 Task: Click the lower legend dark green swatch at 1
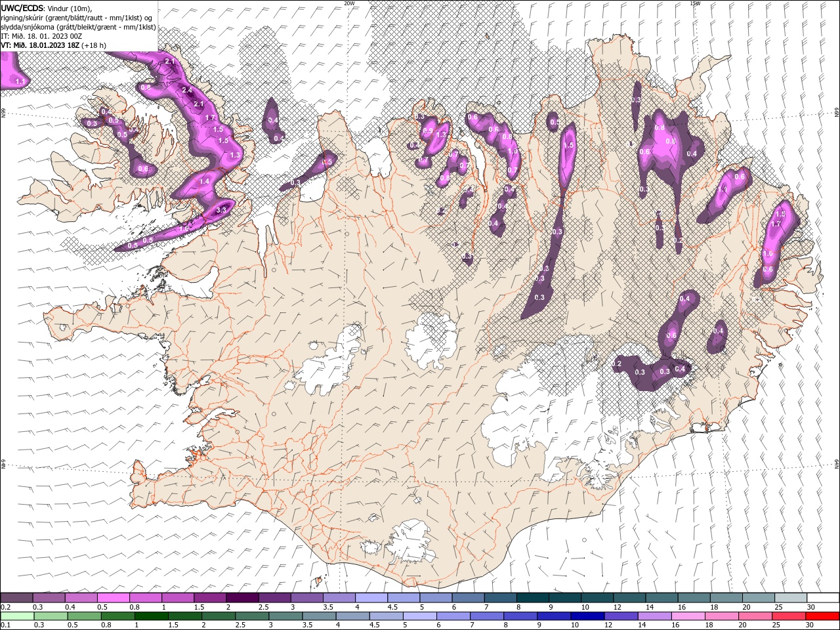click(151, 616)
